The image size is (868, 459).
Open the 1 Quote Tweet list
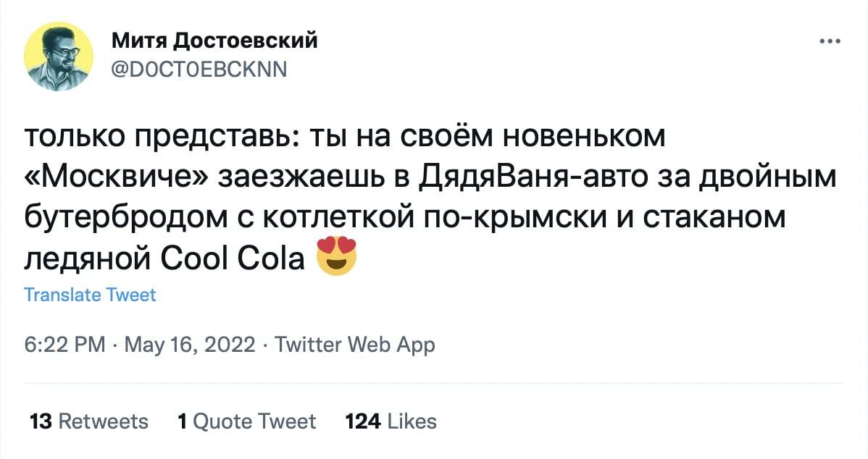point(246,421)
